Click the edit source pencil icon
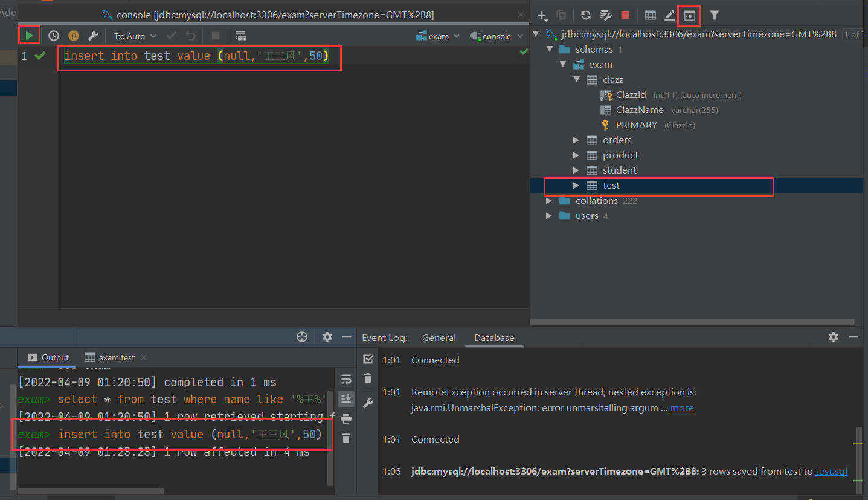The height and width of the screenshot is (500, 868). (670, 15)
